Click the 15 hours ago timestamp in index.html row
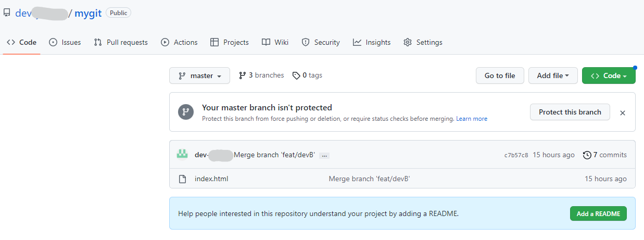Image resolution: width=644 pixels, height=240 pixels. point(605,179)
